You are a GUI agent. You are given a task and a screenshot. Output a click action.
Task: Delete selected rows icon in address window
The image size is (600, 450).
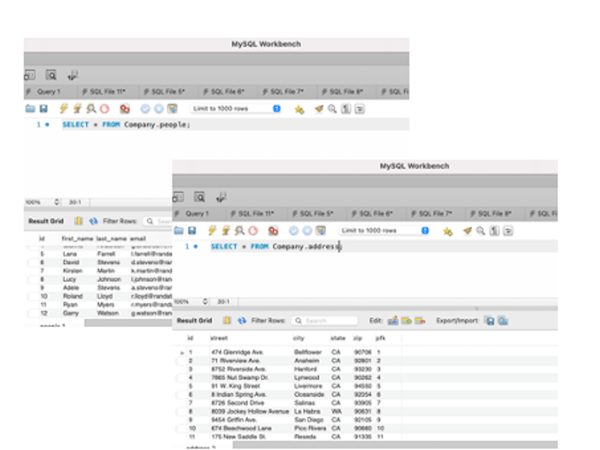point(420,321)
